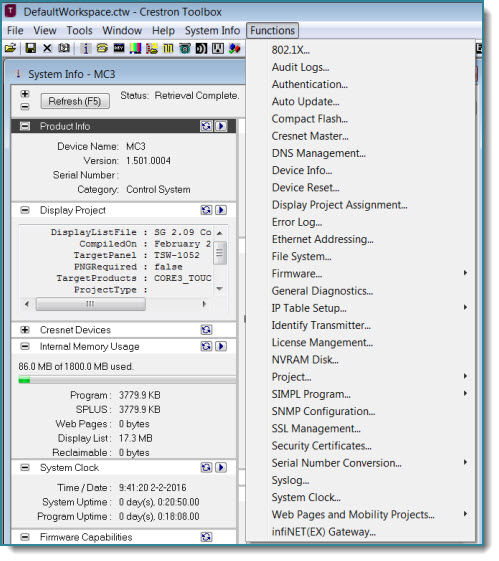Close the Functions menu by clicking its title
The width and height of the screenshot is (499, 561).
pyautogui.click(x=272, y=30)
